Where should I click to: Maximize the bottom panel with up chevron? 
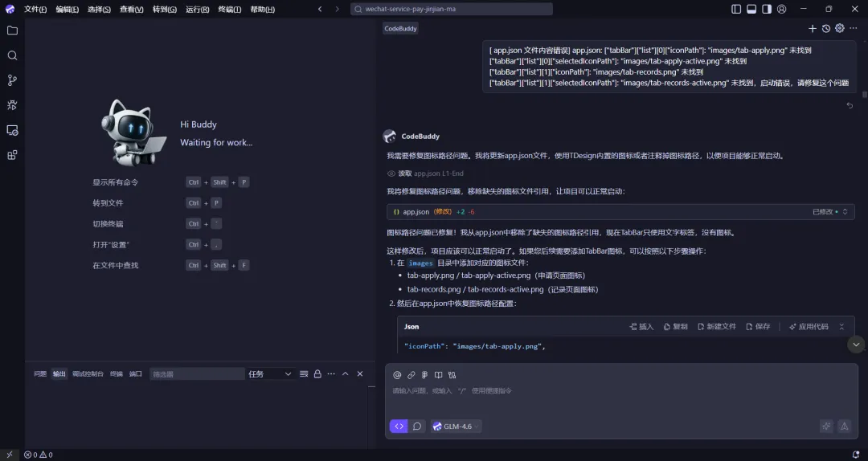pos(346,374)
